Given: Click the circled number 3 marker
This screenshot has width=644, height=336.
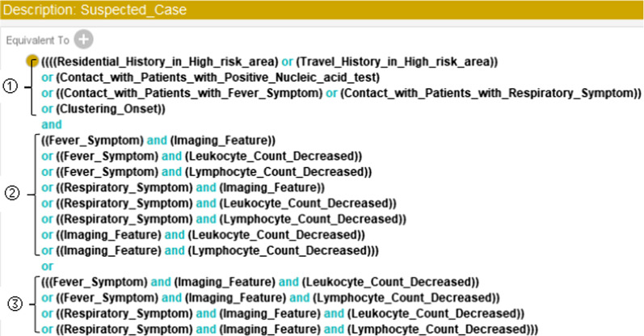Looking at the screenshot, I should click(11, 304).
